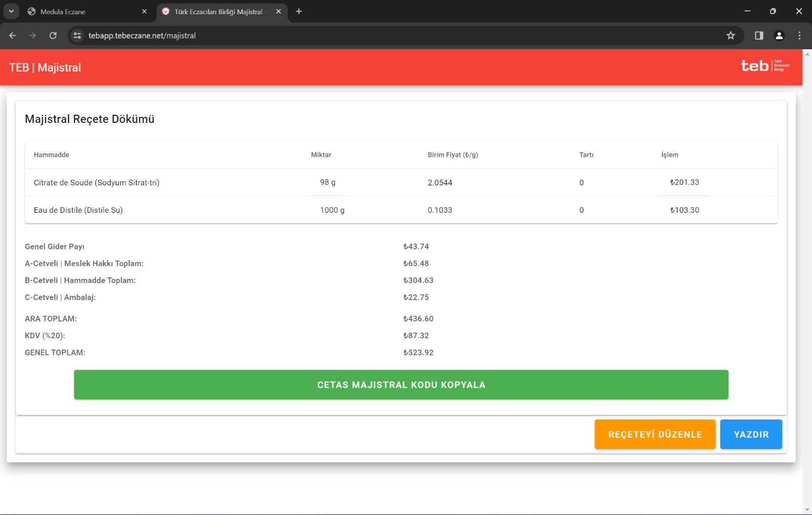
Task: Open the user profile icon
Action: click(x=779, y=36)
